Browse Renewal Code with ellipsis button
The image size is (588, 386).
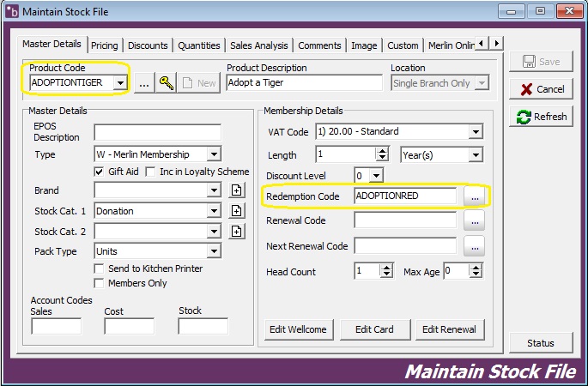(x=475, y=220)
